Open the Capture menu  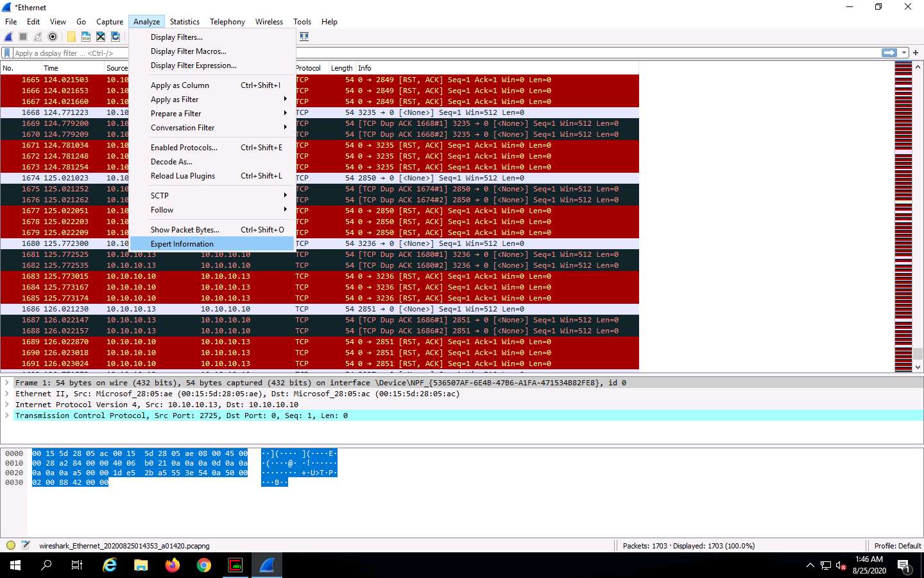pos(110,21)
